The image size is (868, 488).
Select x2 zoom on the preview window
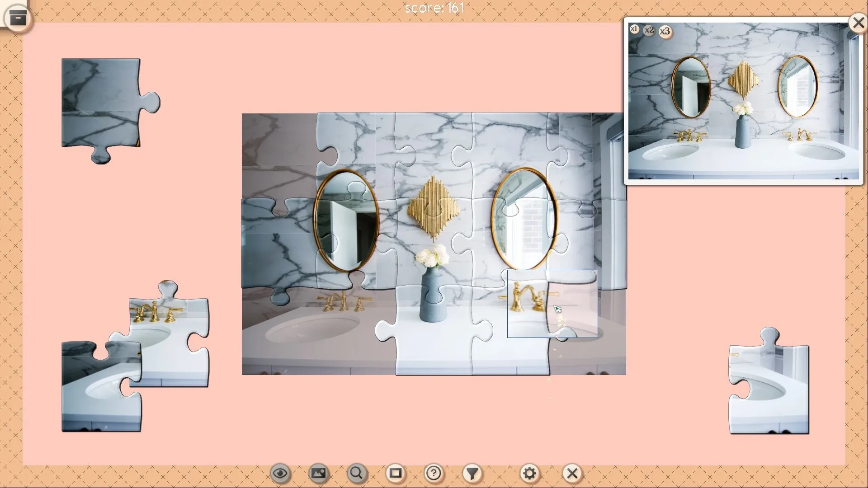(x=650, y=30)
